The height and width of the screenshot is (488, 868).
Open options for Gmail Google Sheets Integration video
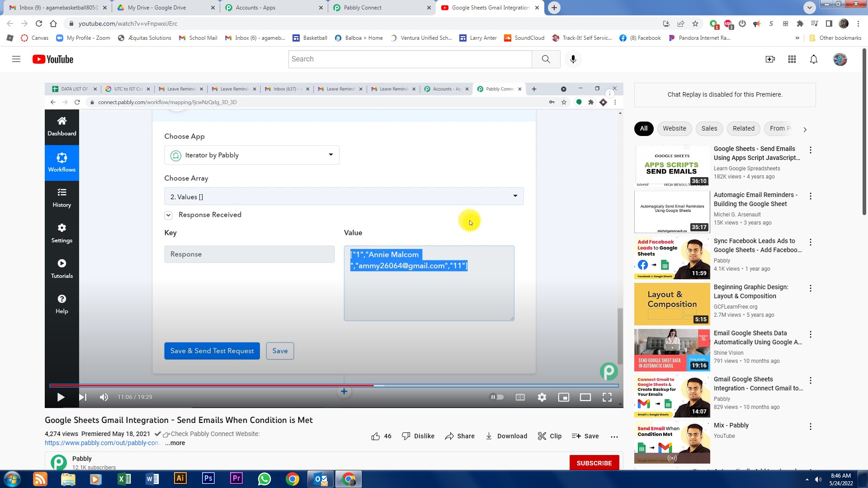[x=811, y=380]
